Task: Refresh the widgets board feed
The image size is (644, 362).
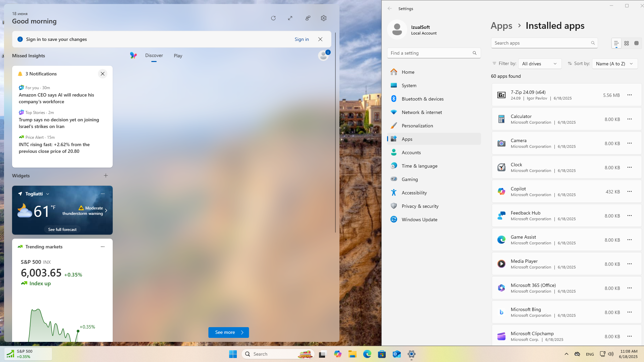Action: click(273, 18)
